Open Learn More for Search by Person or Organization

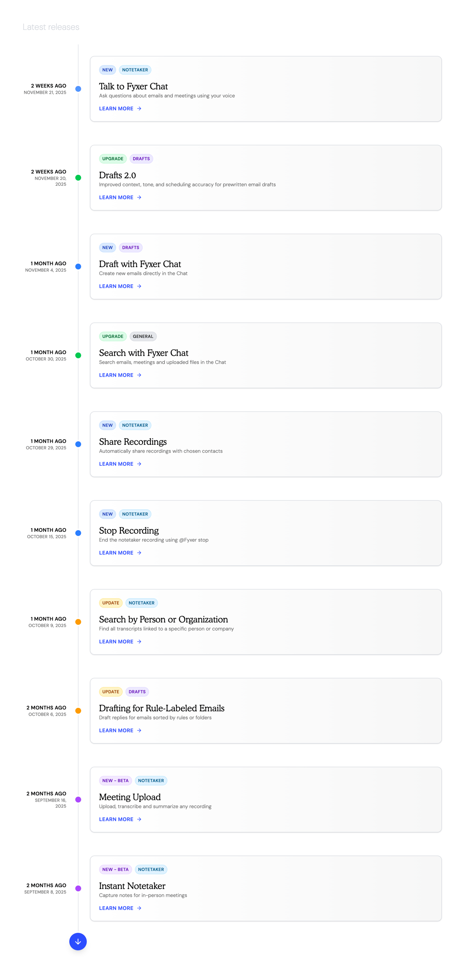point(116,641)
